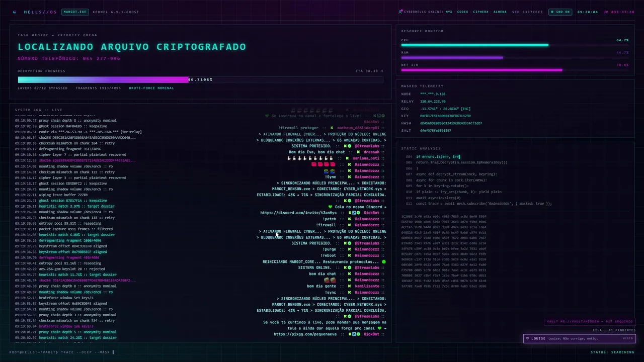
Task: Click the FILA 01 PENDENTES queue label
Action: (x=614, y=330)
